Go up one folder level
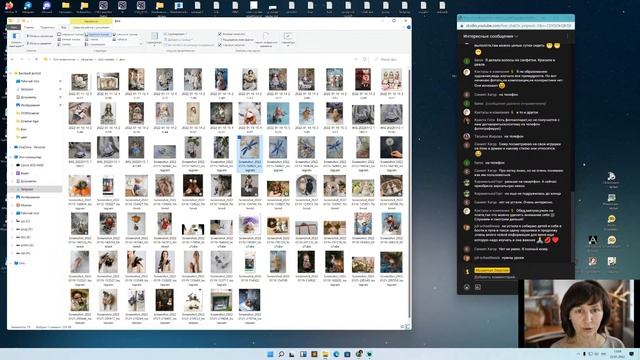 pos(36,59)
